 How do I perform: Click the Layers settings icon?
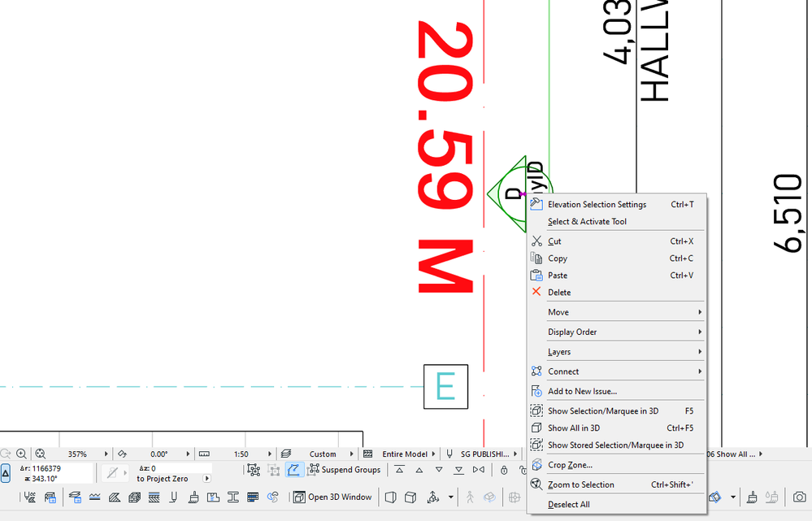(75, 497)
